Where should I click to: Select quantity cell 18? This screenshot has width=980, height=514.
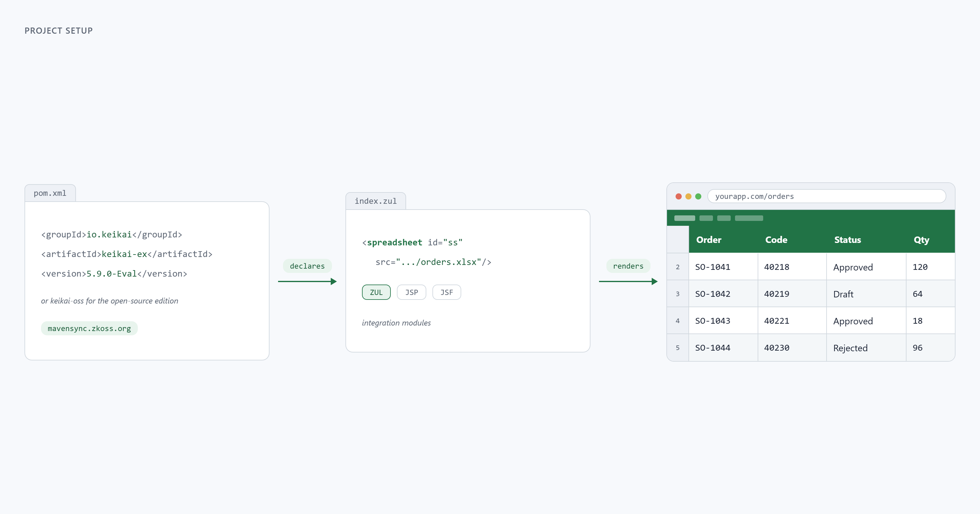click(x=931, y=321)
